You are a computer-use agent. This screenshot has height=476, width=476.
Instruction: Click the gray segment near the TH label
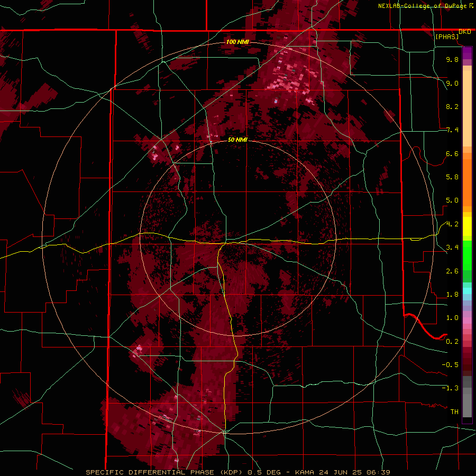point(467,406)
